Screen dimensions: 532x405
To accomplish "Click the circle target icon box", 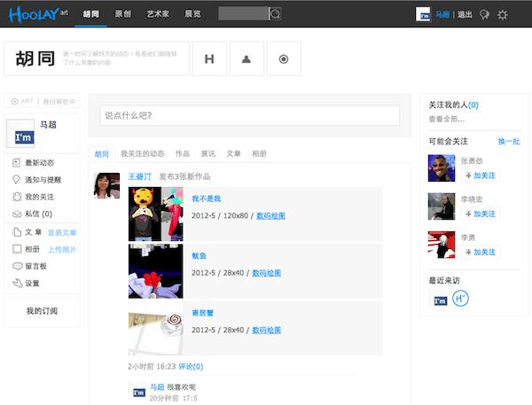I will coord(284,59).
